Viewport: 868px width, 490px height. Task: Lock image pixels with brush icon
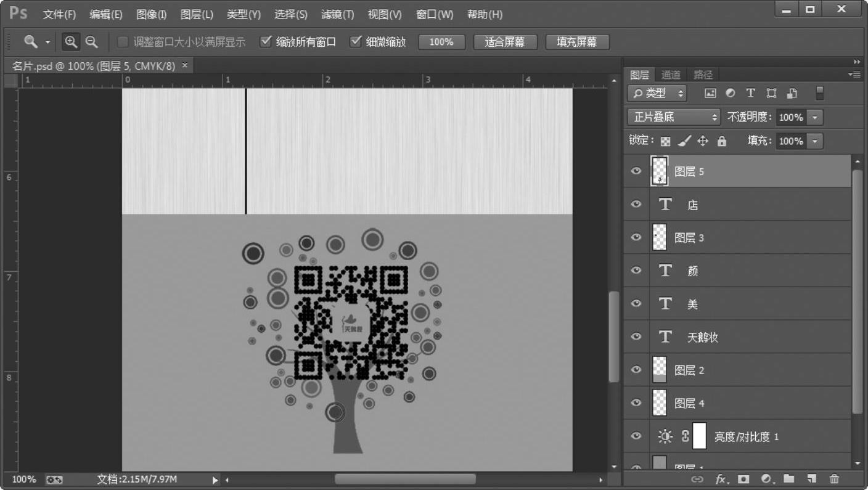pyautogui.click(x=684, y=141)
